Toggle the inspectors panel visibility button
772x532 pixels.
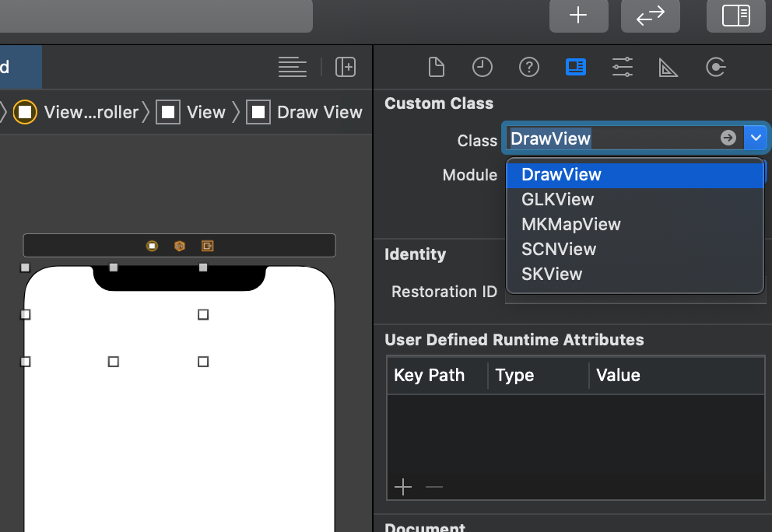click(x=736, y=16)
